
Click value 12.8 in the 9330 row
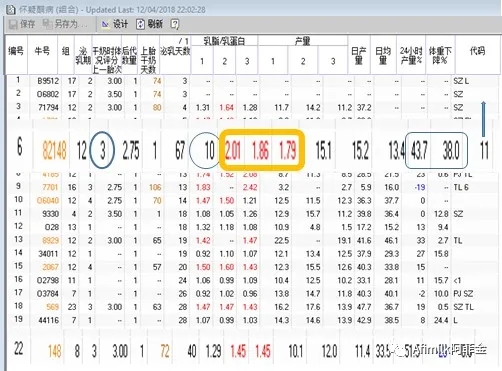pyautogui.click(x=441, y=214)
